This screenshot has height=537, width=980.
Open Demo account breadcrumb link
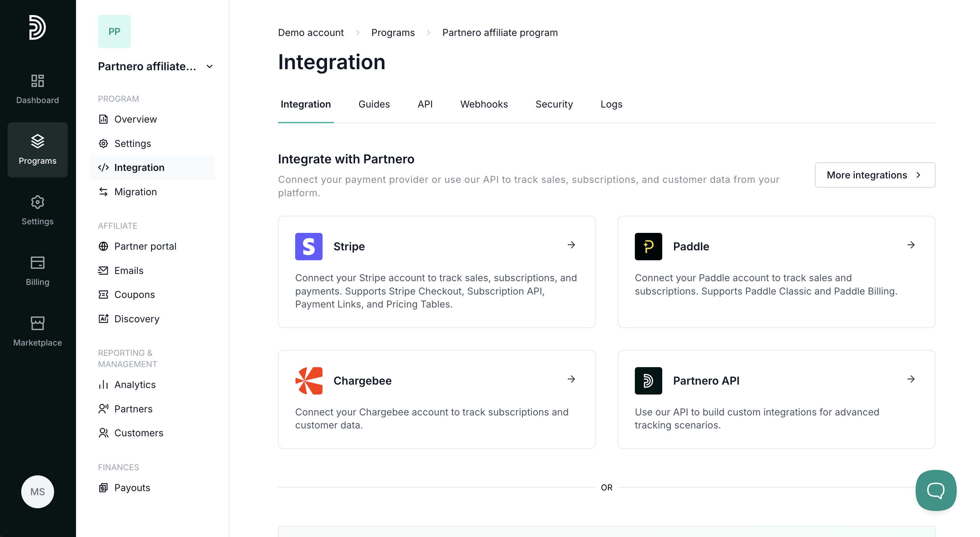(311, 33)
